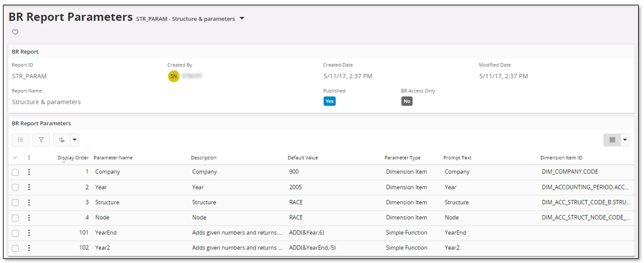Check the Year2 row checkbox
This screenshot has width=644, height=263.
point(15,248)
